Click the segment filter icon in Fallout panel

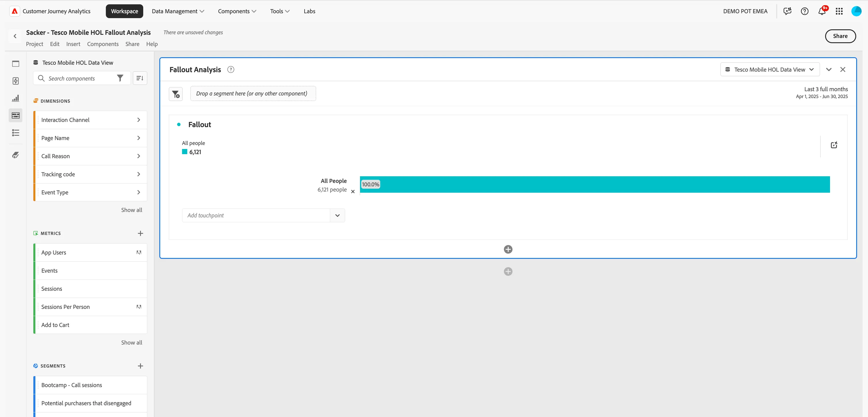tap(175, 94)
